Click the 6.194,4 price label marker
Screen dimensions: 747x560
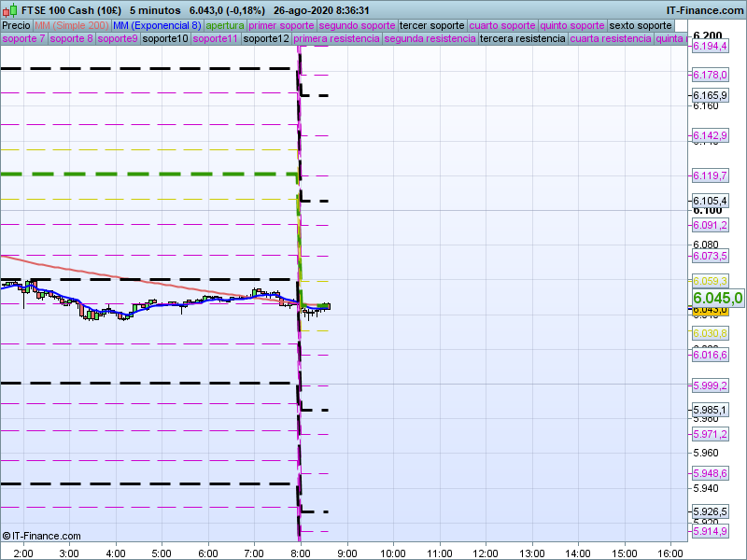pyautogui.click(x=710, y=46)
